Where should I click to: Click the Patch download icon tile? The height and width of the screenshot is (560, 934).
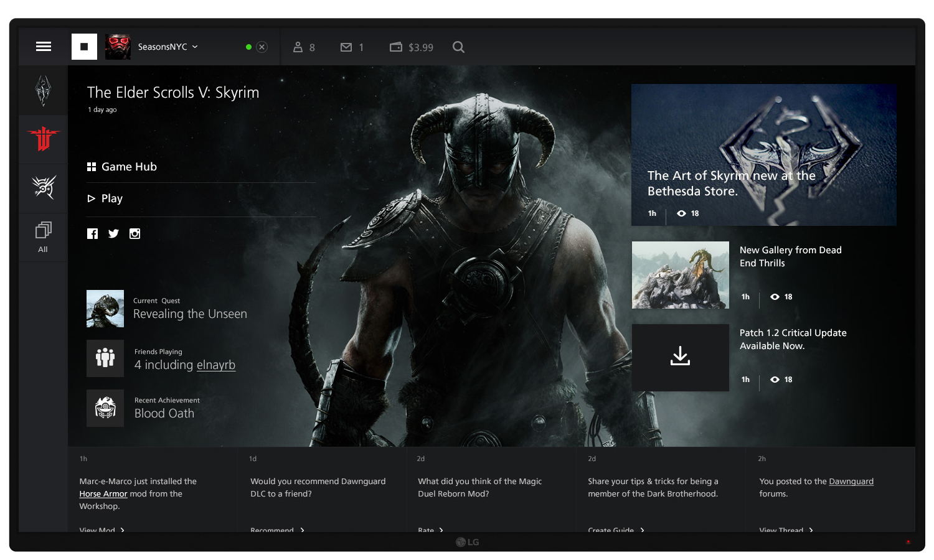click(681, 358)
